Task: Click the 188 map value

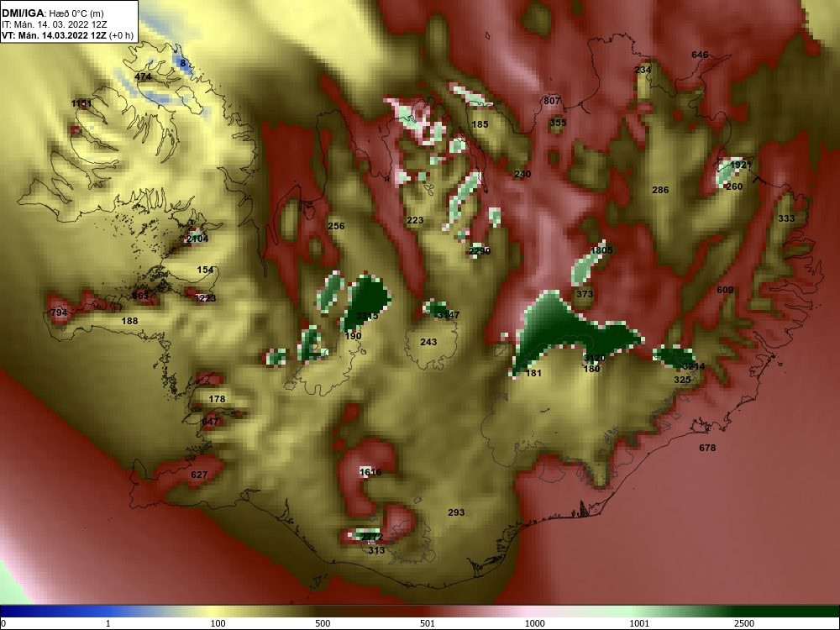Action: pos(129,321)
